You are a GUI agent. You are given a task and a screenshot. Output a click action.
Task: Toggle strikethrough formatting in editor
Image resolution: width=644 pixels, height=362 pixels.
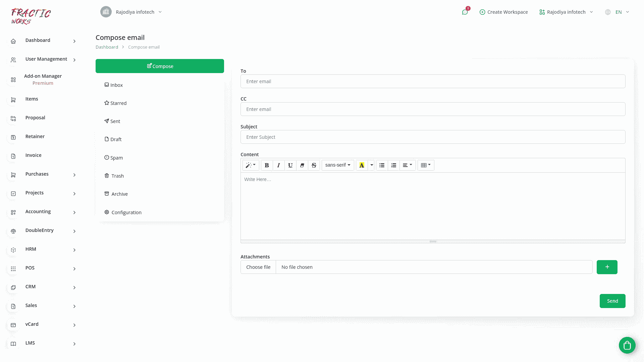pyautogui.click(x=314, y=165)
